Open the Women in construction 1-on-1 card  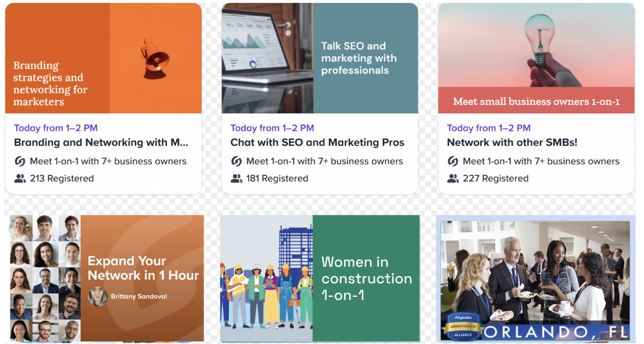pos(320,278)
